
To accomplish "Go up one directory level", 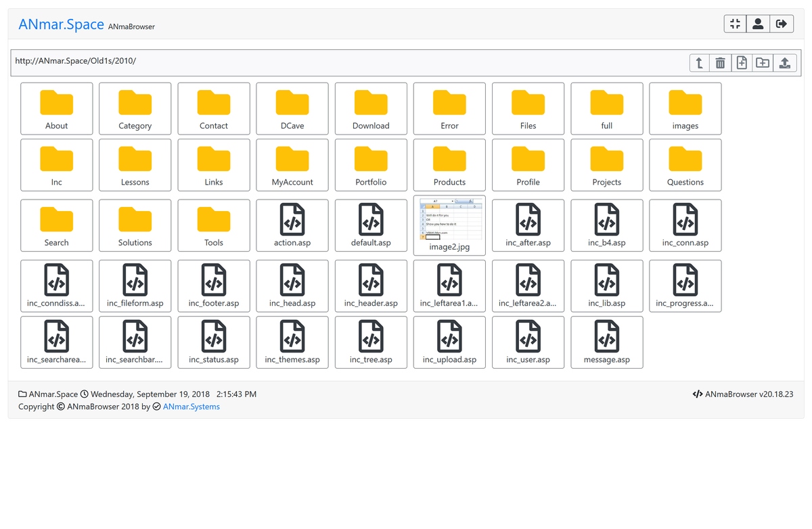I will [x=699, y=63].
